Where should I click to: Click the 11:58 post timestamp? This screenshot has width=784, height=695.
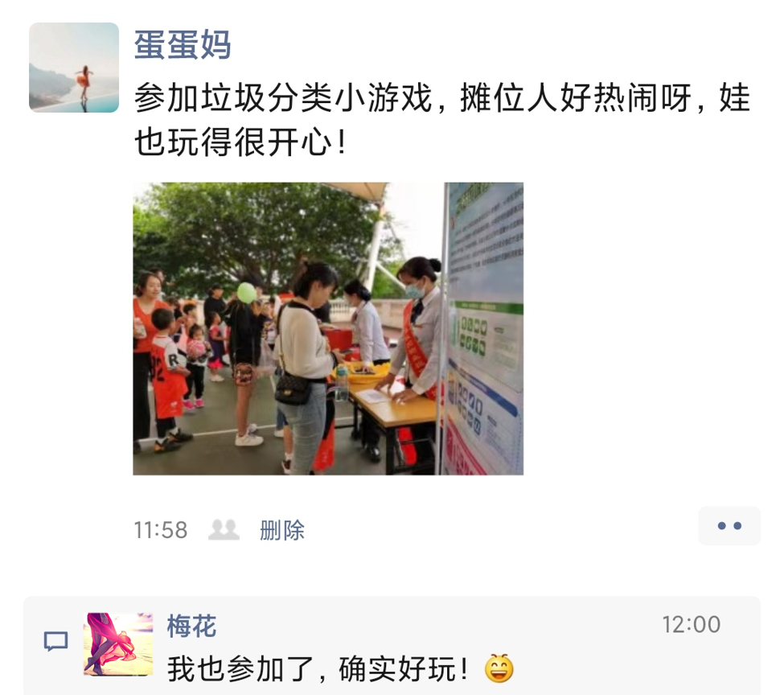[x=161, y=530]
